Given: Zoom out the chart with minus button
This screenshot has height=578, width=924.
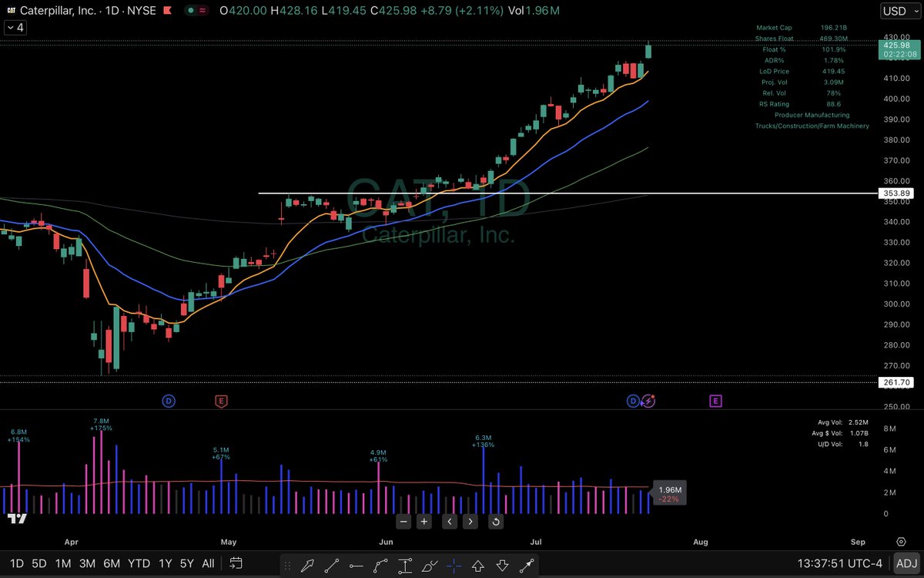Looking at the screenshot, I should coord(403,522).
